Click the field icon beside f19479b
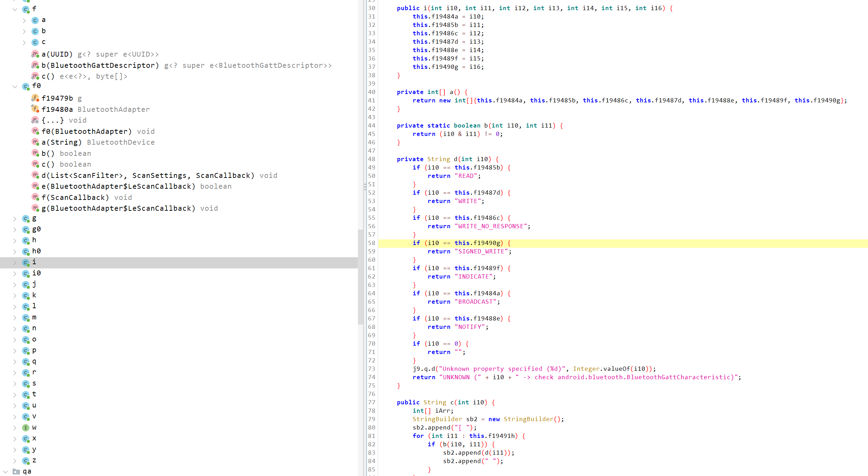The height and width of the screenshot is (476, 868). pyautogui.click(x=35, y=98)
